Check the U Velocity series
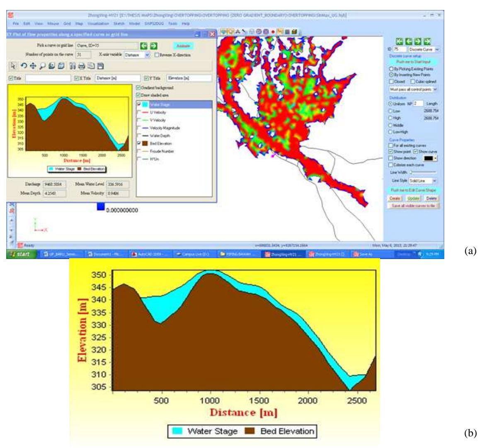The width and height of the screenshot is (487, 448). (139, 112)
